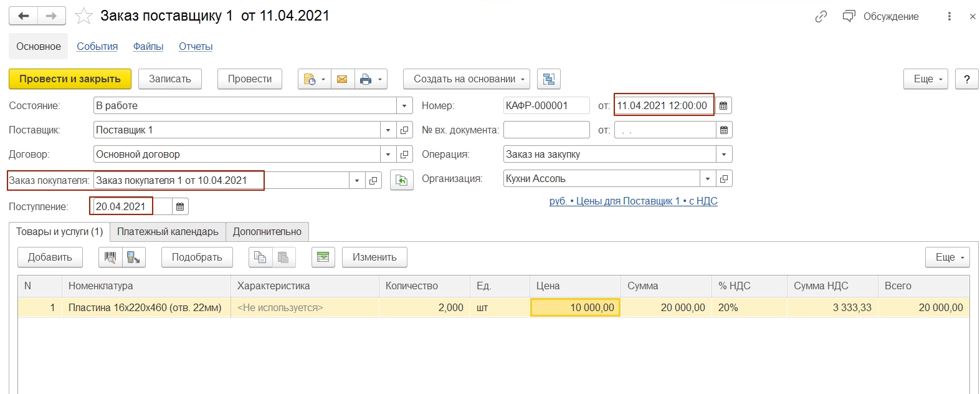Open the Создать на основании dropdown
The width and height of the screenshot is (980, 394).
(466, 79)
